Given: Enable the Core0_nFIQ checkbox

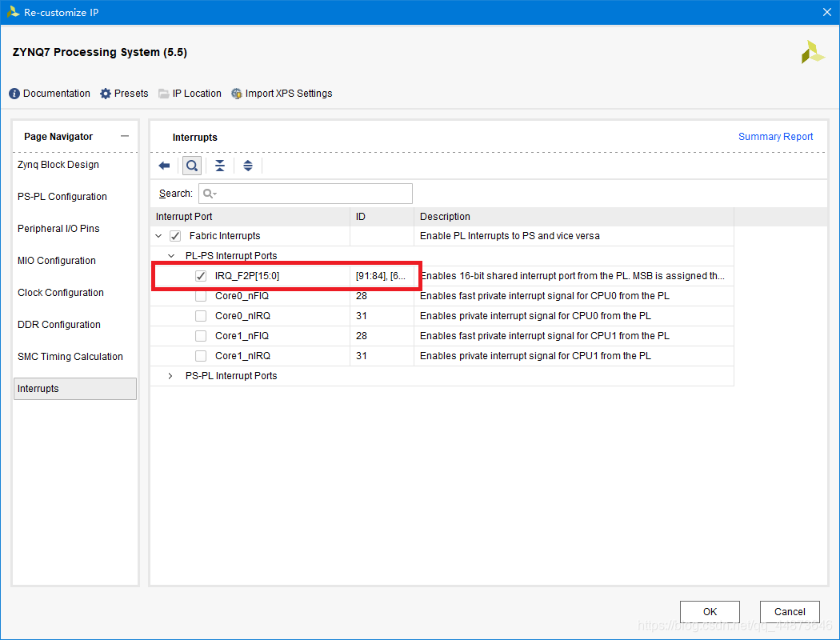Looking at the screenshot, I should click(x=201, y=296).
